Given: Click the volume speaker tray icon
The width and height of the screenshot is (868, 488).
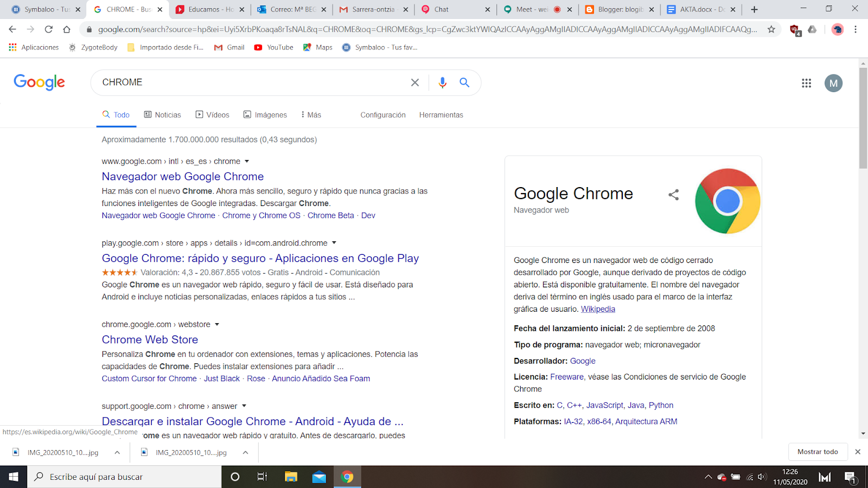Looking at the screenshot, I should pos(762,477).
